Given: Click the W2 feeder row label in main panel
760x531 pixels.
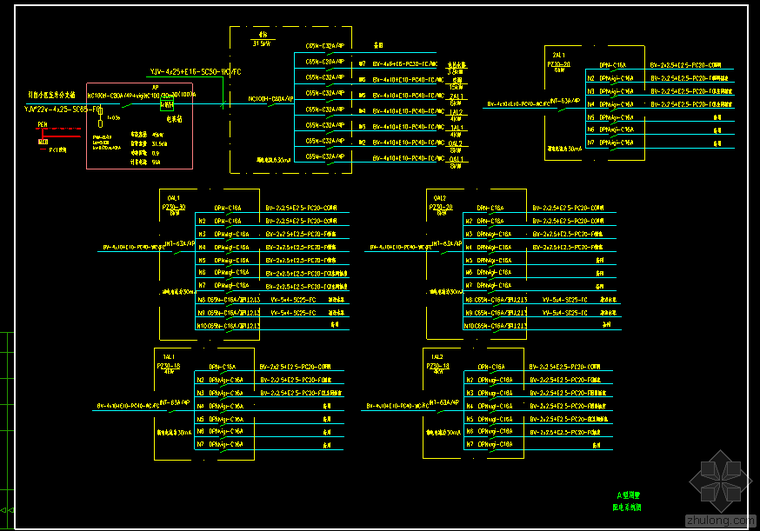Looking at the screenshot, I should tap(362, 142).
